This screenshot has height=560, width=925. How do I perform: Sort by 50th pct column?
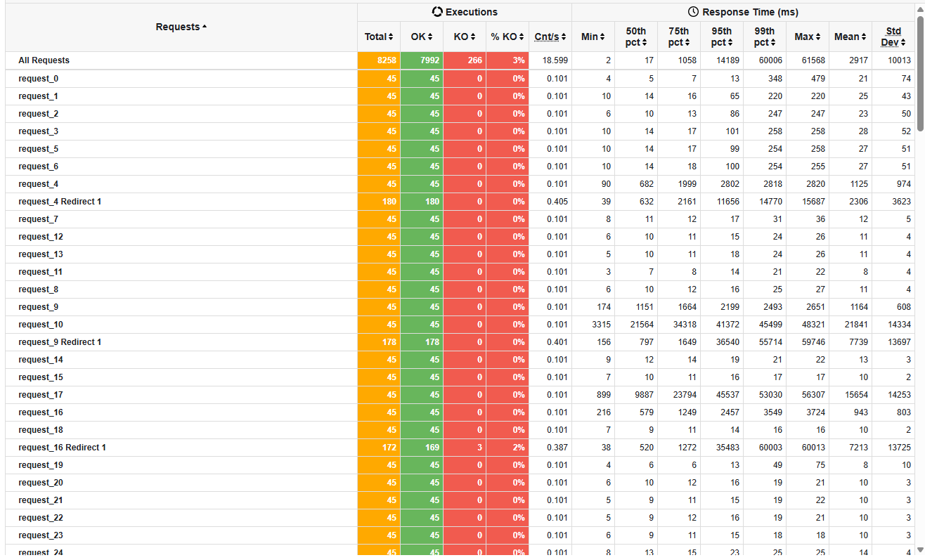(636, 37)
